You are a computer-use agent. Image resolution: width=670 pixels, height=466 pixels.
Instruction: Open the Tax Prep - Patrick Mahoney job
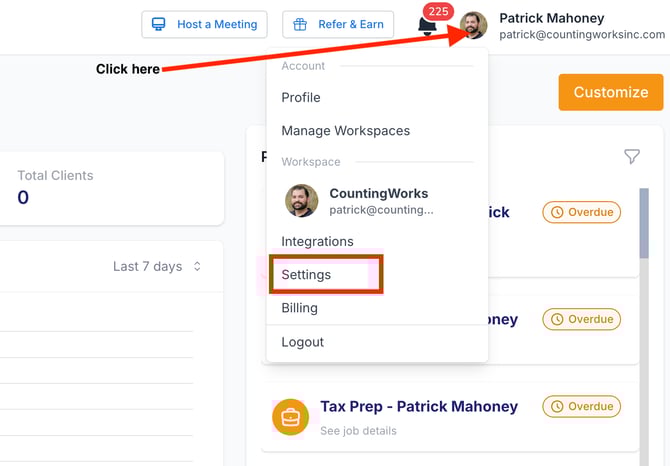tap(418, 406)
